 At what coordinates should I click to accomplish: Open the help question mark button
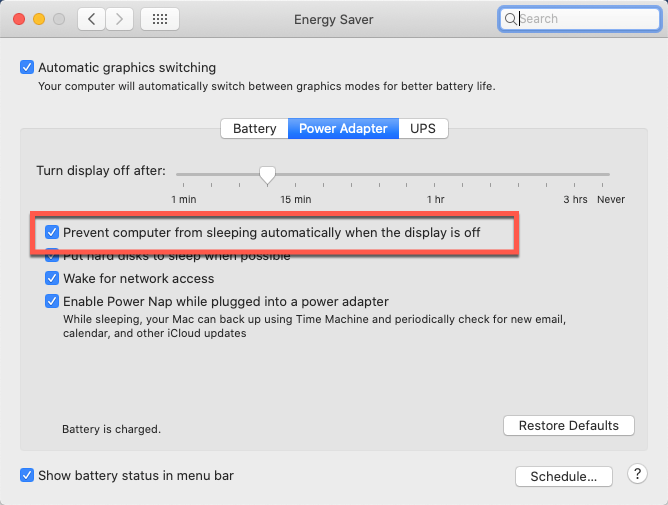tap(636, 474)
